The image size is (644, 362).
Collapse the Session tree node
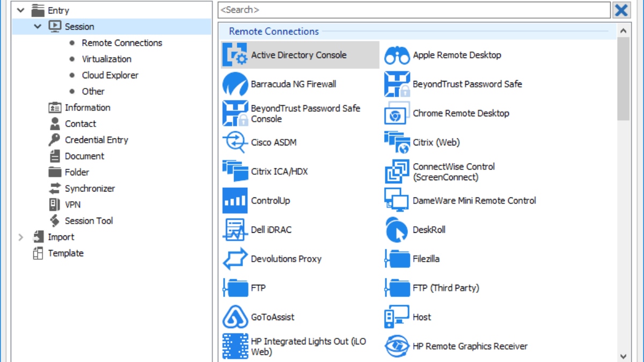[x=38, y=26]
